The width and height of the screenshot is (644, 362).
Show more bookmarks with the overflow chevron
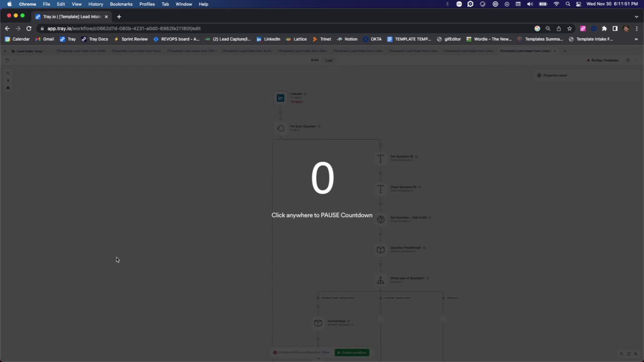pos(636,39)
